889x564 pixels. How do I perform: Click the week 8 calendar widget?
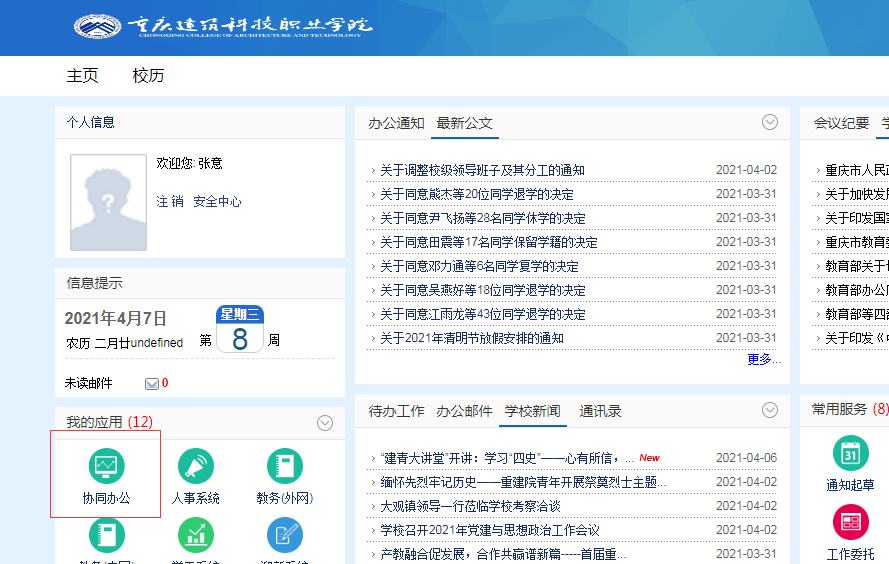[x=240, y=329]
